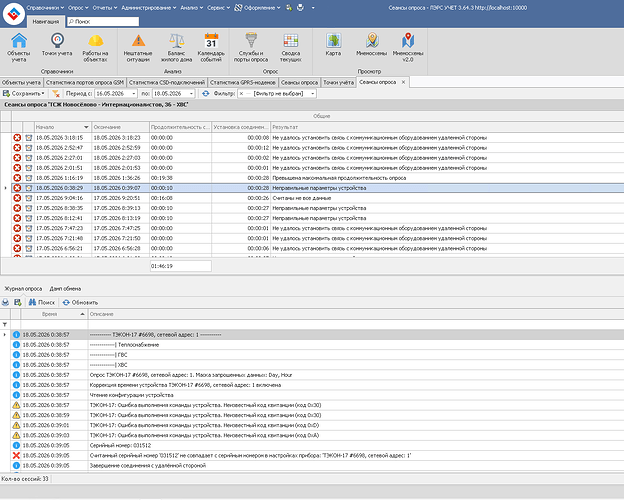
Task: Switch to Навигация ribbon tab
Action: (45, 21)
